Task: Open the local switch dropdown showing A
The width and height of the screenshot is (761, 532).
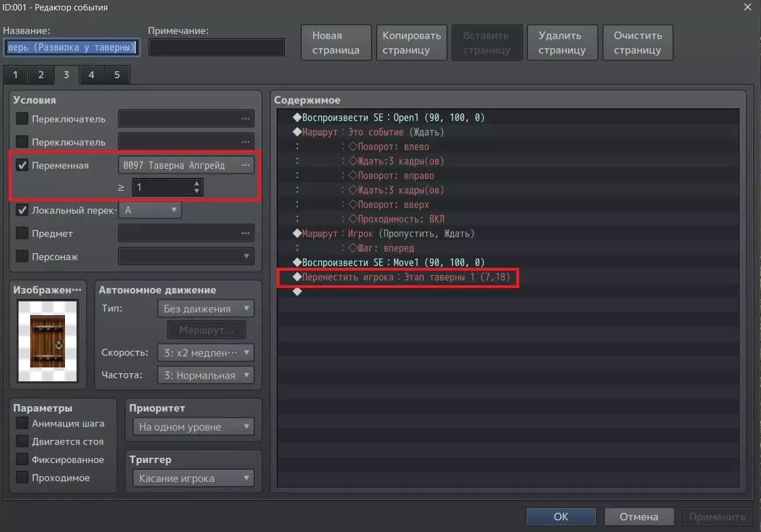Action: [150, 210]
